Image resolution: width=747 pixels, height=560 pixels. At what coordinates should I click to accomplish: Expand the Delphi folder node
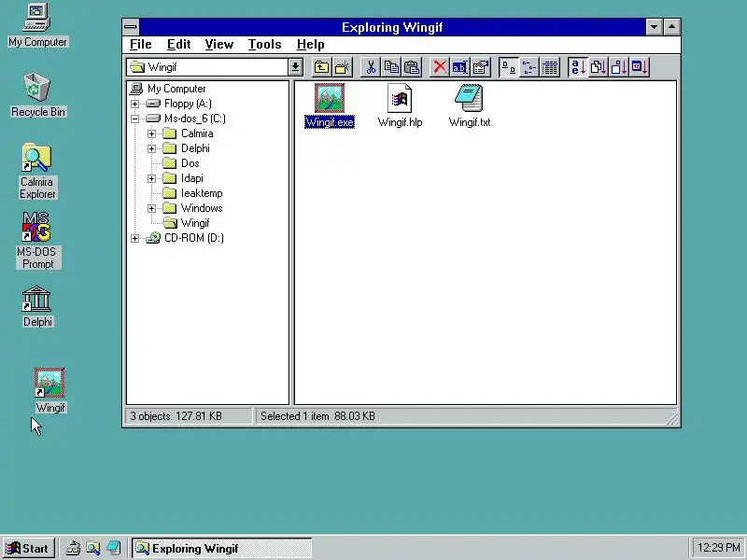pyautogui.click(x=151, y=148)
